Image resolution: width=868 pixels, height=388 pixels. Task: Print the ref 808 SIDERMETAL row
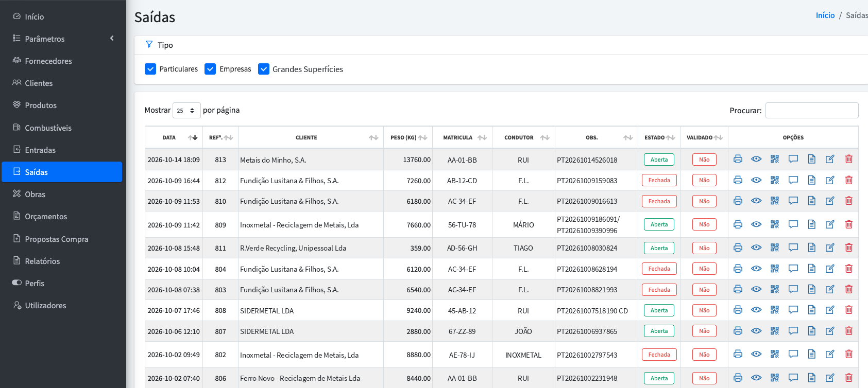pyautogui.click(x=738, y=310)
